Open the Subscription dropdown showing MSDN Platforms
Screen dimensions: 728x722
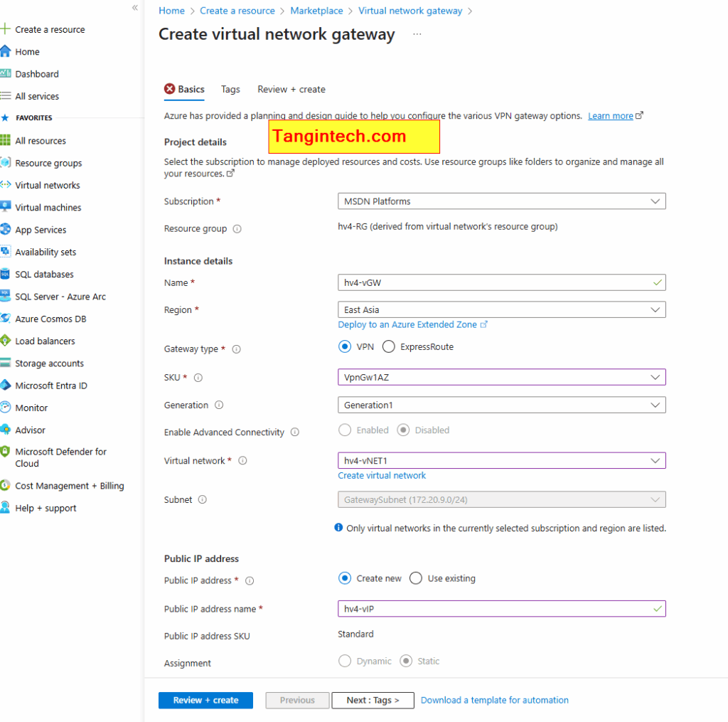click(x=501, y=201)
